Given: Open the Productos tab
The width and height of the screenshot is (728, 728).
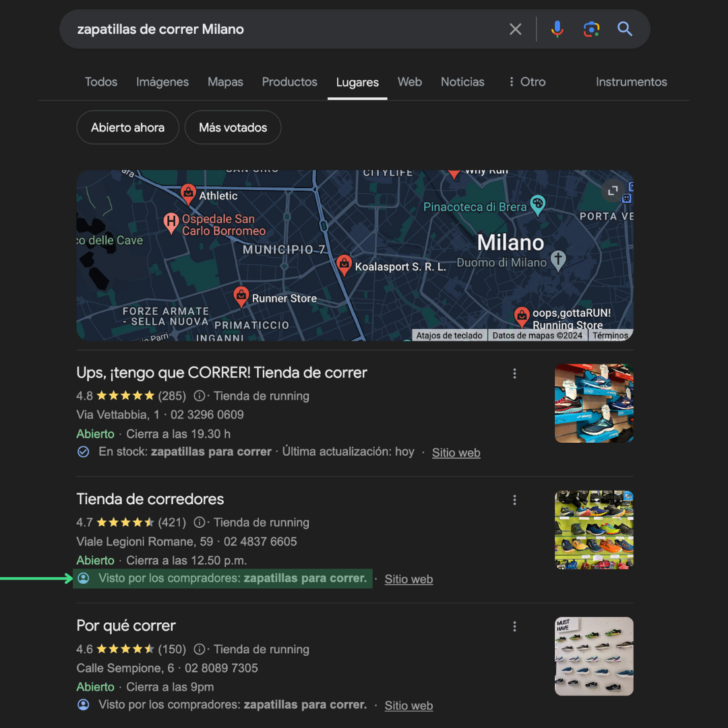Looking at the screenshot, I should tap(289, 82).
